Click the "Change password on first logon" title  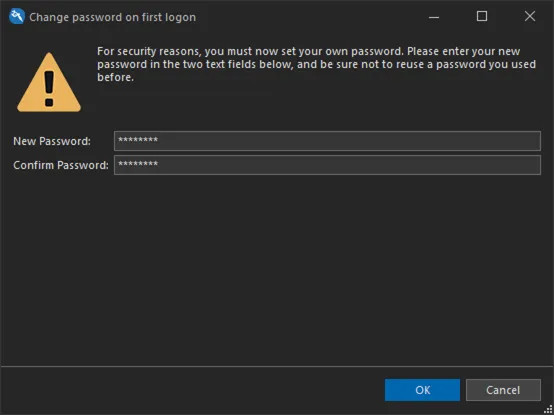(x=112, y=17)
